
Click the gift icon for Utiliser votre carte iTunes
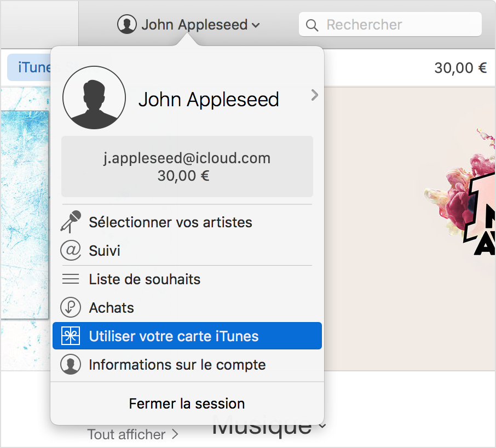tap(70, 336)
